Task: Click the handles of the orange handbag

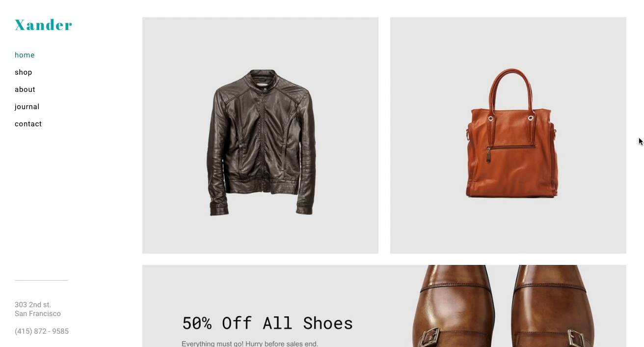Action: tap(510, 91)
